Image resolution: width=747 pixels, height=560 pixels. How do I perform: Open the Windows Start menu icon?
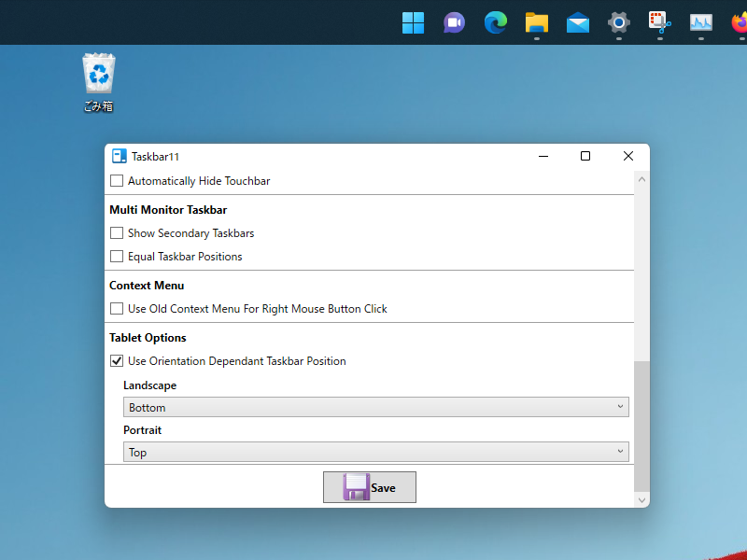tap(413, 22)
